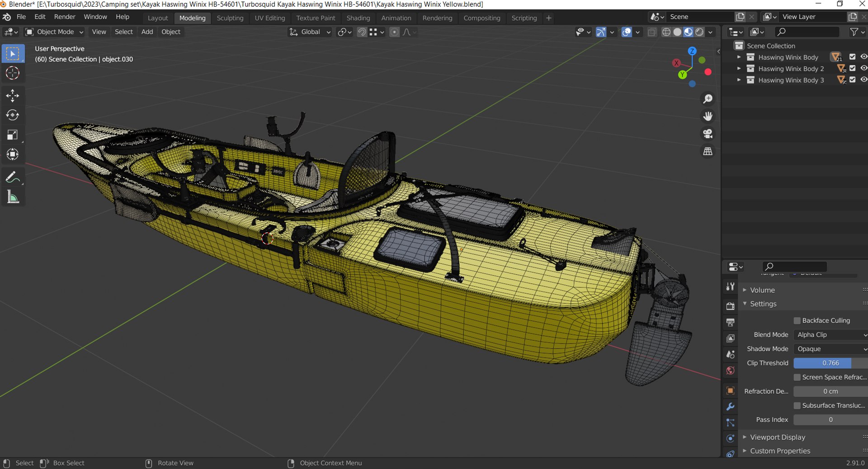Activate the Rotate tool
868x469 pixels.
click(12, 115)
